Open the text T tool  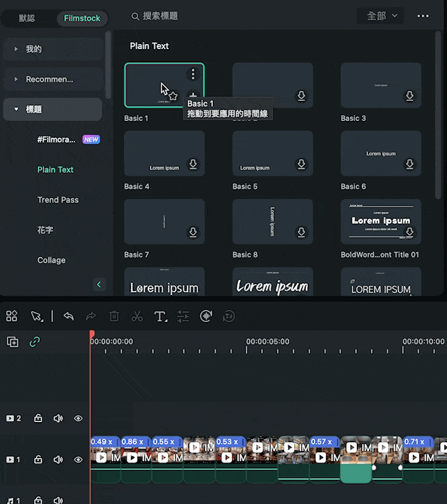pos(161,316)
